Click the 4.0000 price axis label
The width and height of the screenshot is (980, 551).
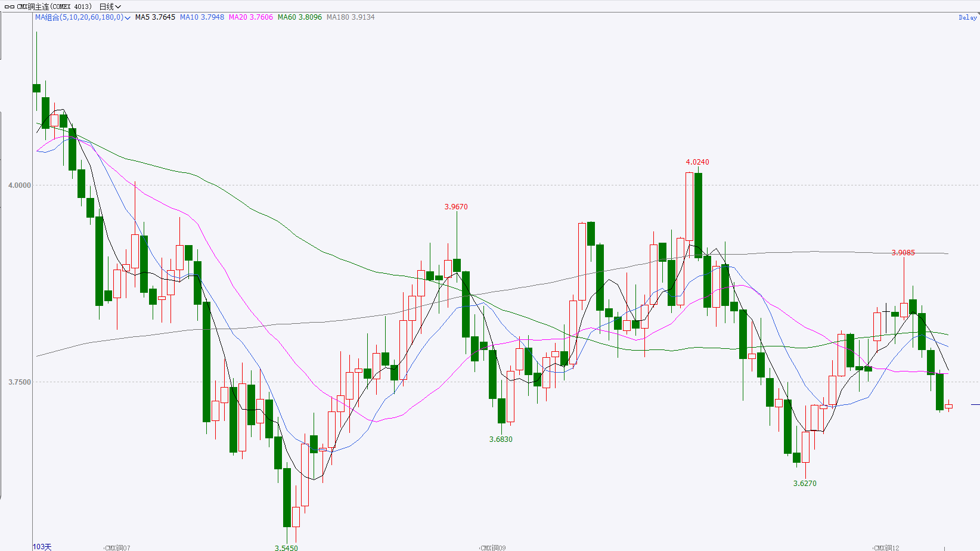19,185
